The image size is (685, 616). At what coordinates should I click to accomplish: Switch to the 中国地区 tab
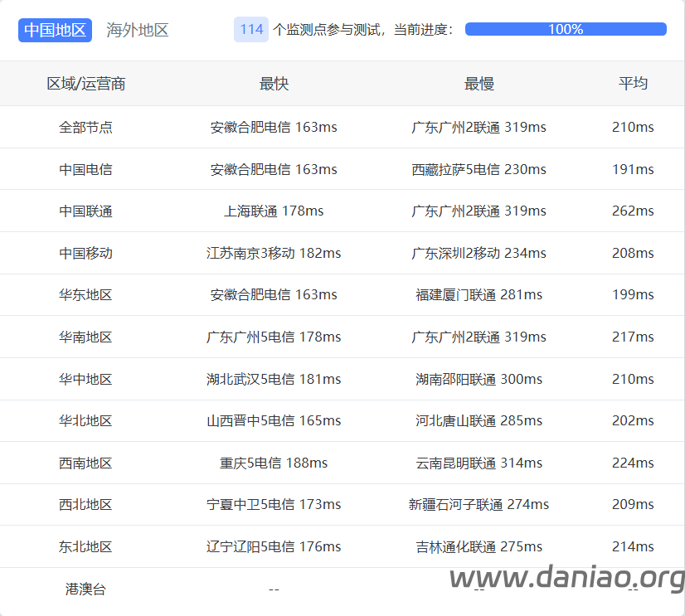(55, 30)
